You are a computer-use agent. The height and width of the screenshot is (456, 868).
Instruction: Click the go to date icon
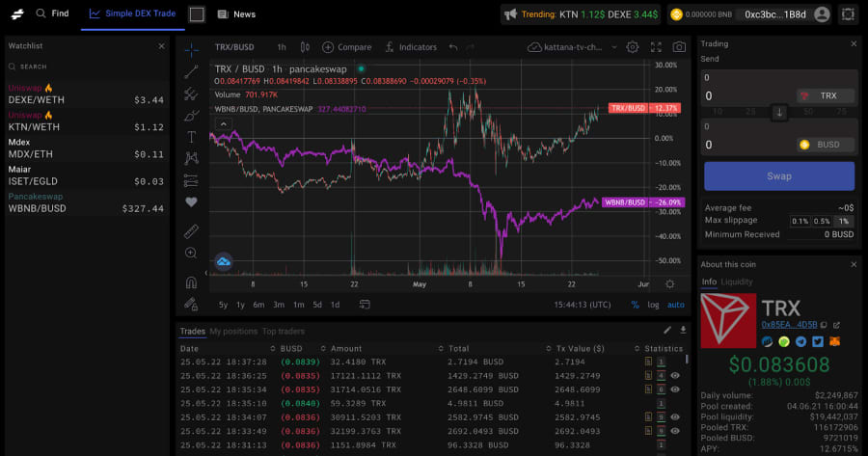(x=365, y=305)
